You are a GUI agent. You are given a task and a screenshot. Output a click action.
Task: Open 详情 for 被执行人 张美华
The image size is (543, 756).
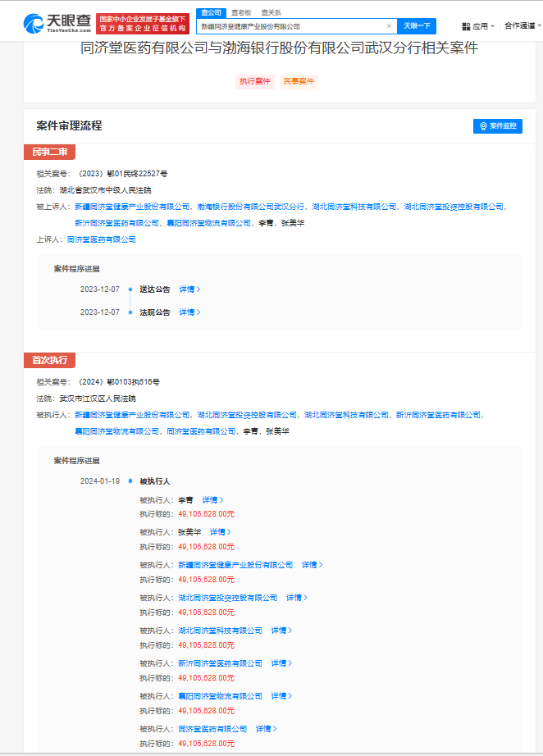pyautogui.click(x=221, y=532)
